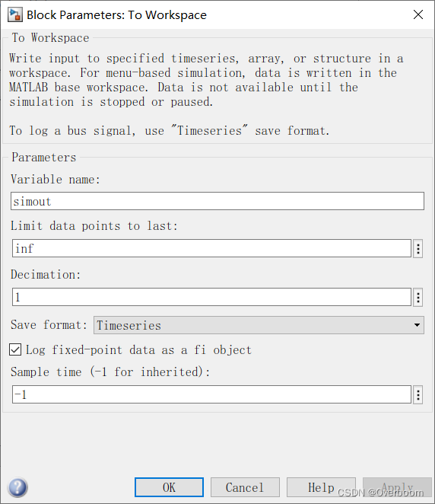
Task: Click the Limit data points field showing inf
Action: (211, 248)
